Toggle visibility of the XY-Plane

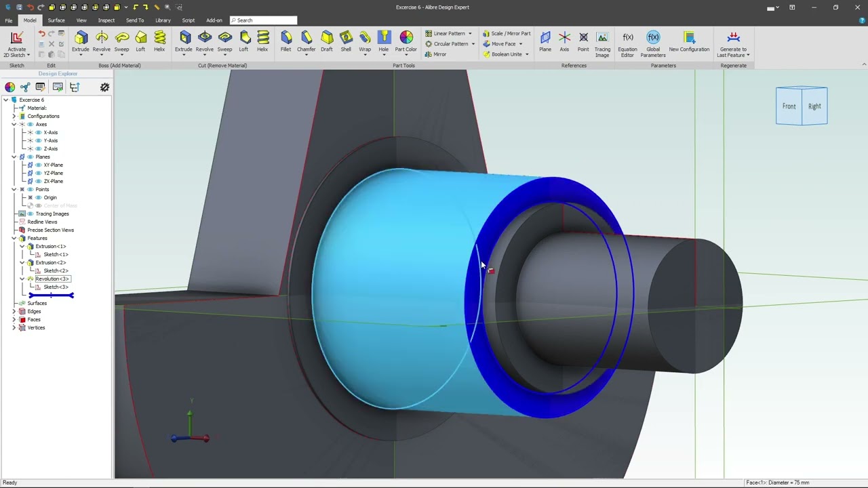tap(38, 165)
